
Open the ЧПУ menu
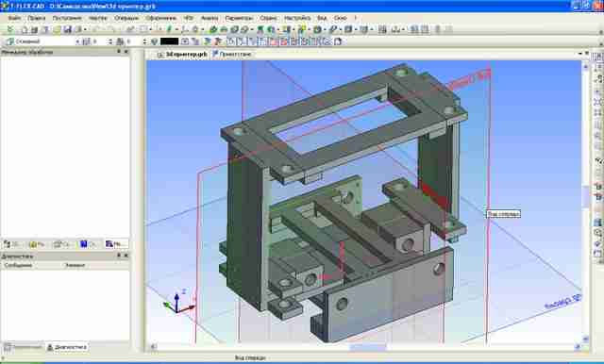pyautogui.click(x=189, y=18)
